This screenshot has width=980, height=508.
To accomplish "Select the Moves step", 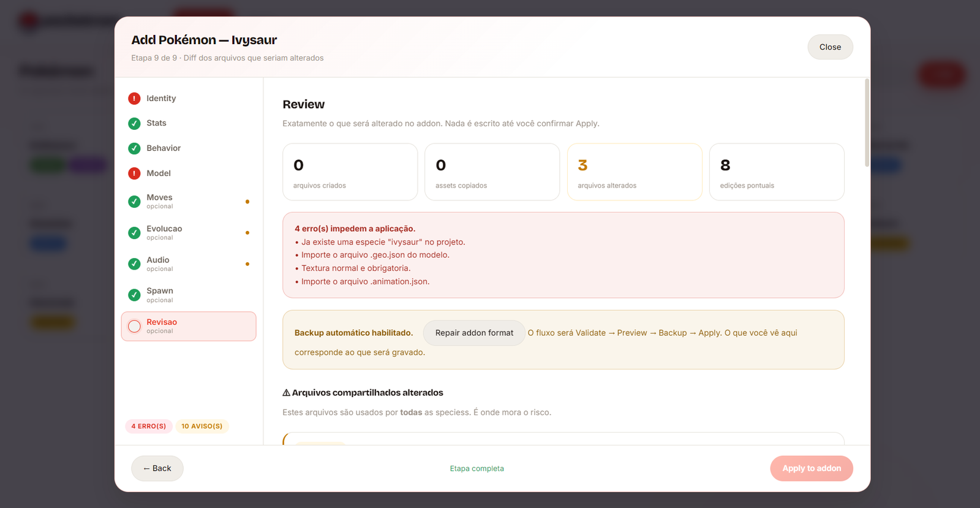I will 189,202.
